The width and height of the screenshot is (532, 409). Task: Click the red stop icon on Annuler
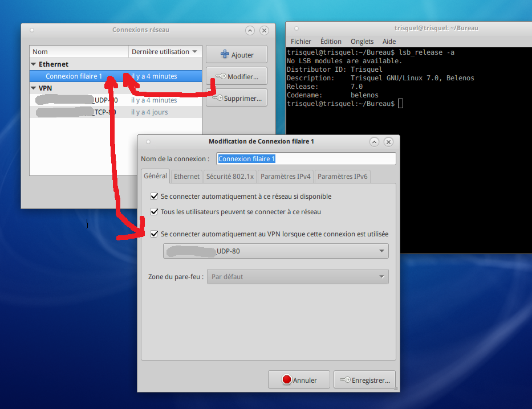coord(287,379)
